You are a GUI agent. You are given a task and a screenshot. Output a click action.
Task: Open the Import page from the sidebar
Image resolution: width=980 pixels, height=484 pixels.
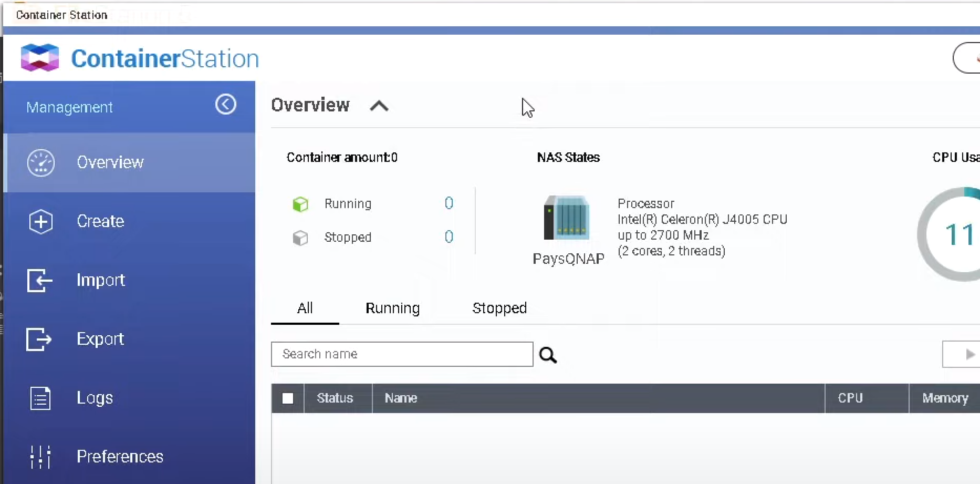[129, 280]
